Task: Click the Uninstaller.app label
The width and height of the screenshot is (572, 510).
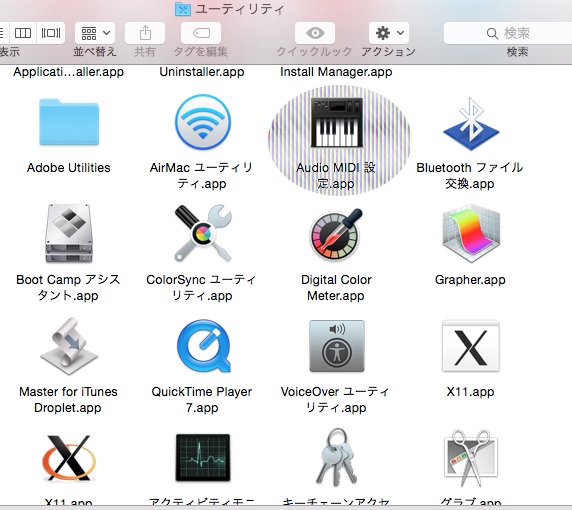Action: [x=202, y=72]
